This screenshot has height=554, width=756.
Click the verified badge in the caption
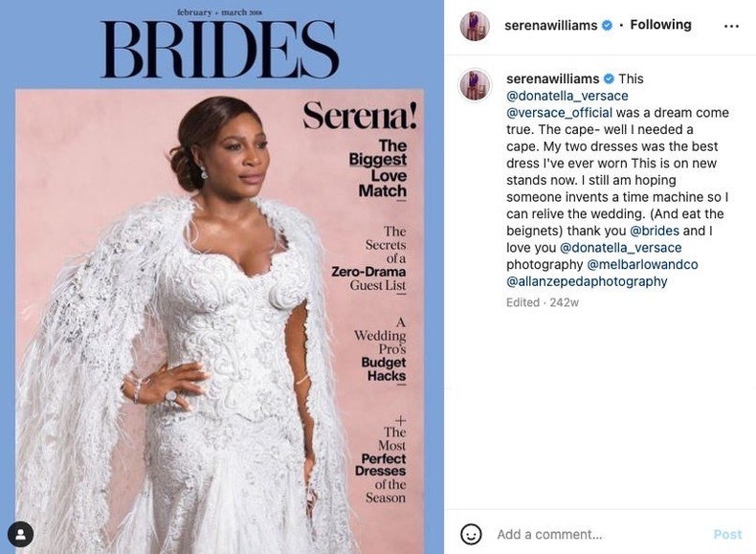[607, 78]
